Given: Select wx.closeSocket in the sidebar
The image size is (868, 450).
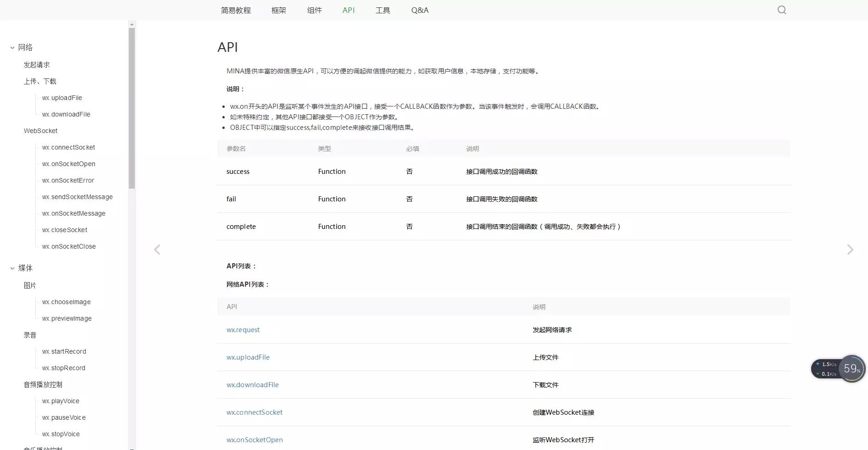Looking at the screenshot, I should click(x=64, y=230).
